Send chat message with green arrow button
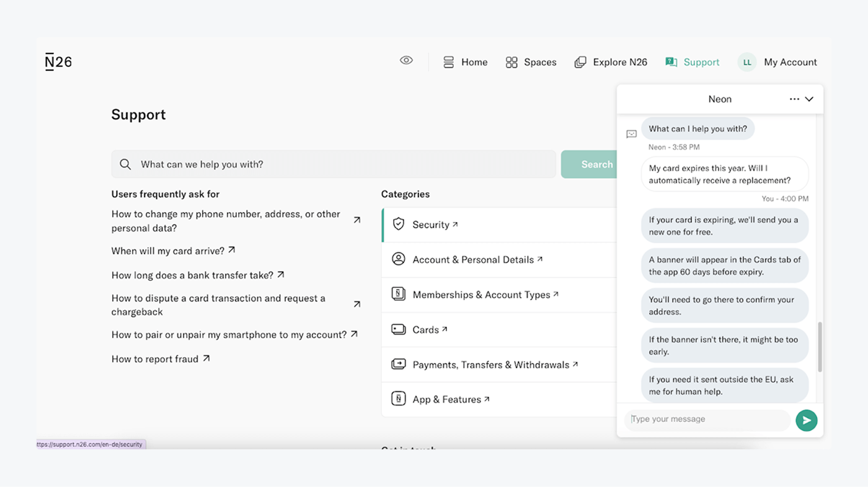The width and height of the screenshot is (868, 487). 807,420
